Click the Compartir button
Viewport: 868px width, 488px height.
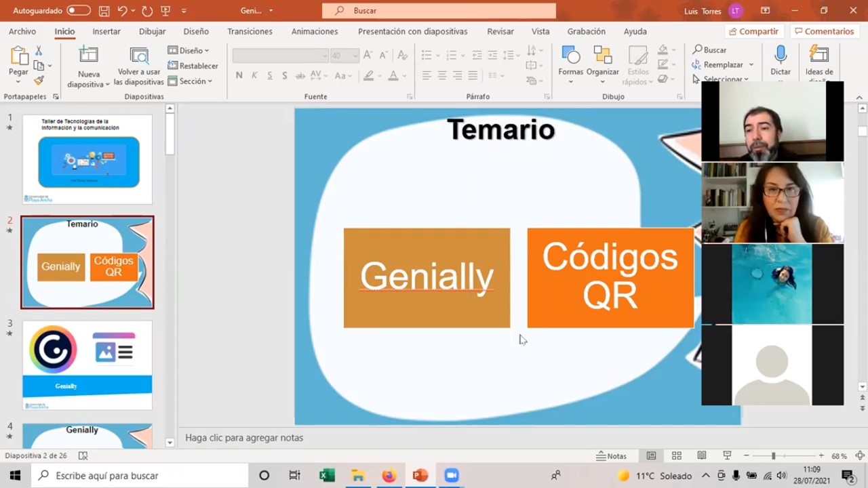point(753,31)
